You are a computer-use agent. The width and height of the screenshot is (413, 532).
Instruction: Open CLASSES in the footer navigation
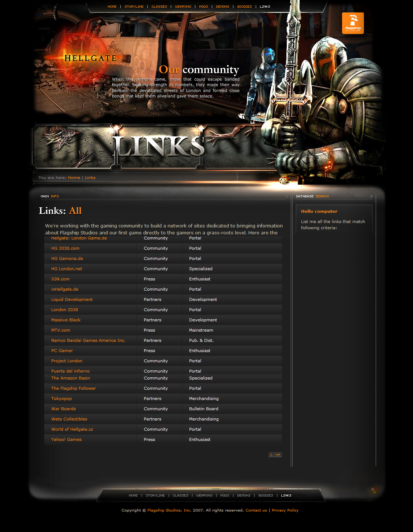coord(180,495)
